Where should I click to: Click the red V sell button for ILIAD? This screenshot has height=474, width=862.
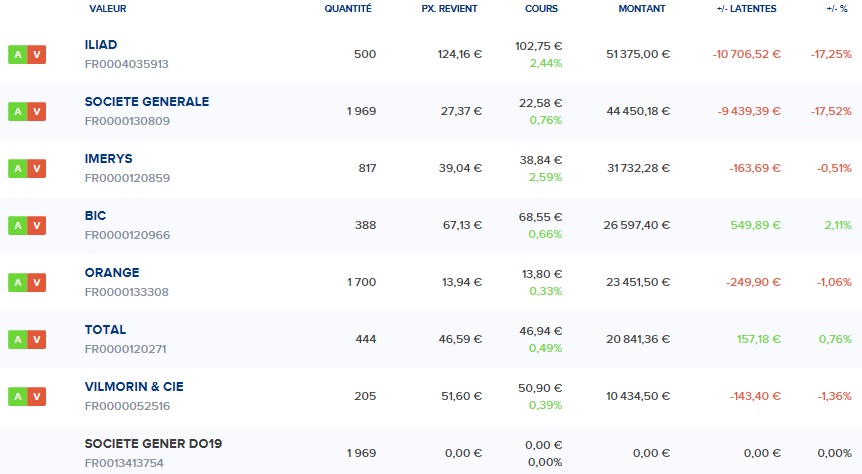click(x=37, y=54)
